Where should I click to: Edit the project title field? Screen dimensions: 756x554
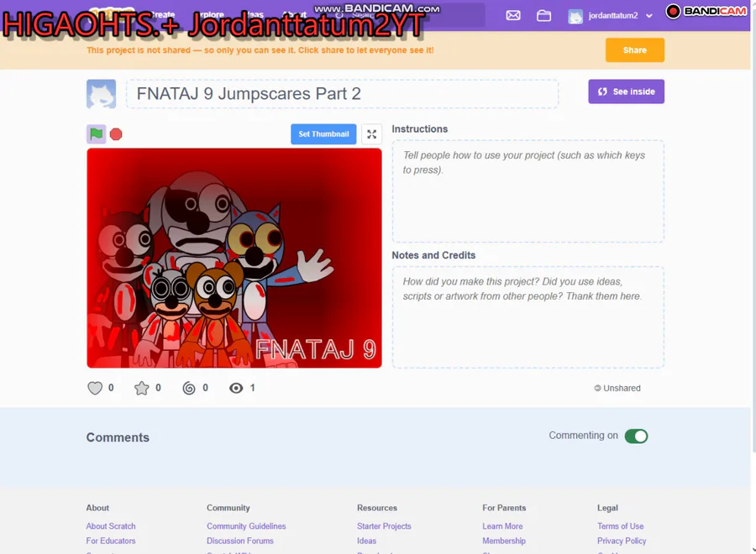[343, 94]
